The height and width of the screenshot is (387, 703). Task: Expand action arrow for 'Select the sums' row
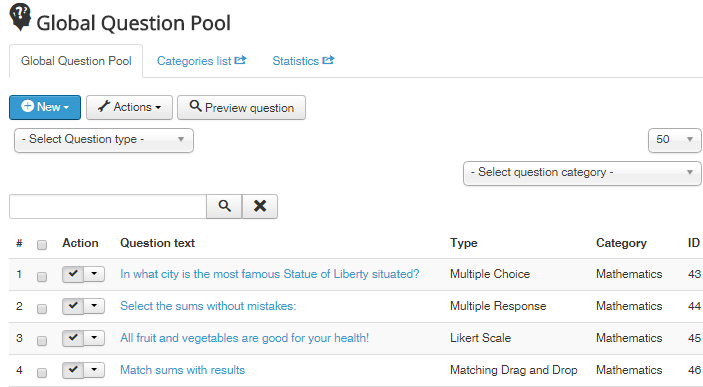coord(94,306)
